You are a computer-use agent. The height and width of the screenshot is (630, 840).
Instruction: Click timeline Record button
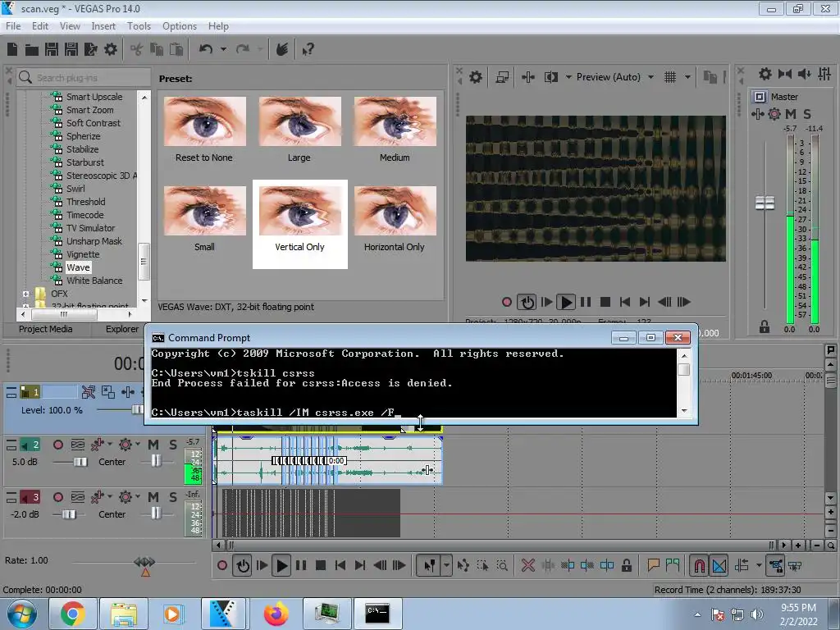click(221, 565)
